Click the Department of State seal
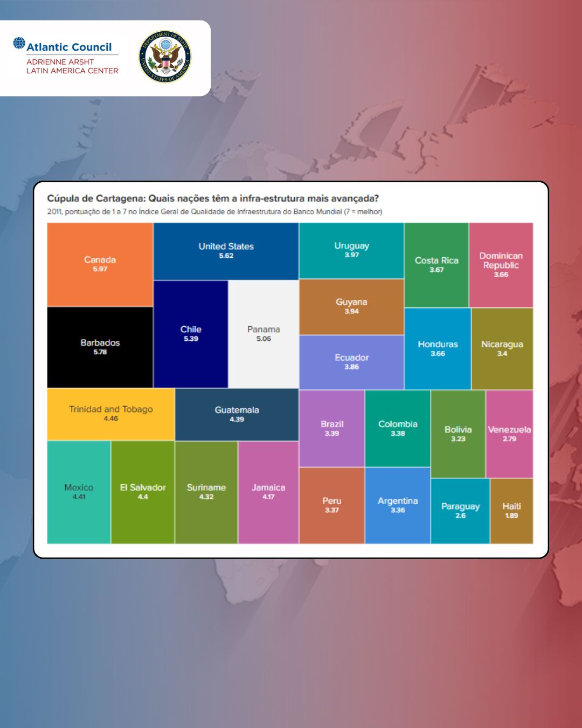The height and width of the screenshot is (728, 582). [x=165, y=57]
